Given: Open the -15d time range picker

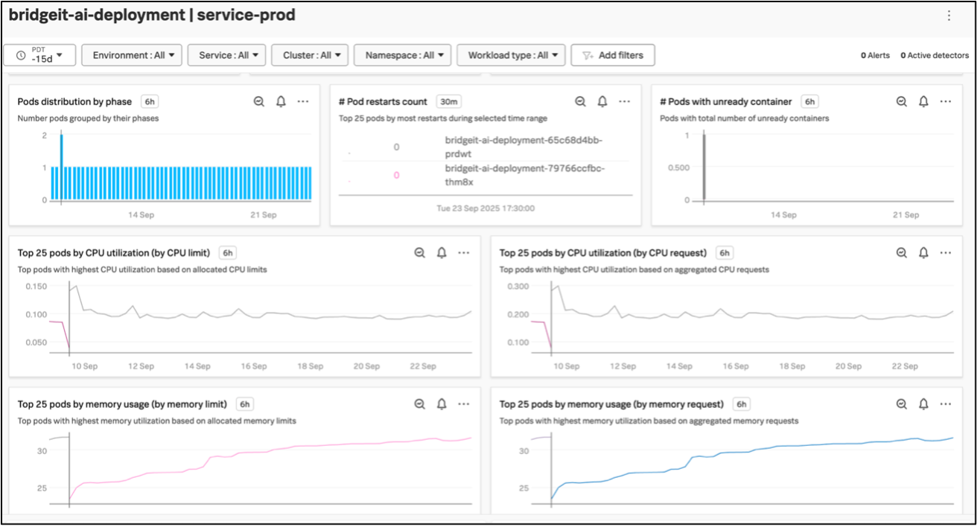Looking at the screenshot, I should [x=40, y=55].
